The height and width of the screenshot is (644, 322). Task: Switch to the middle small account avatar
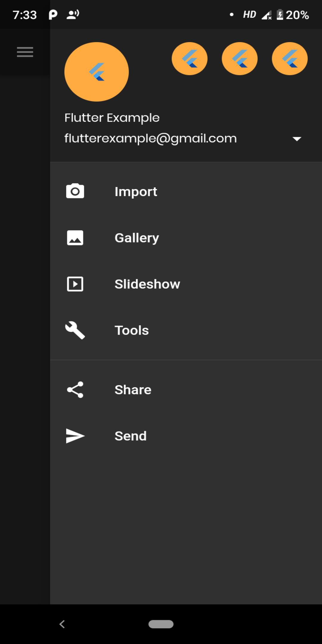point(240,58)
